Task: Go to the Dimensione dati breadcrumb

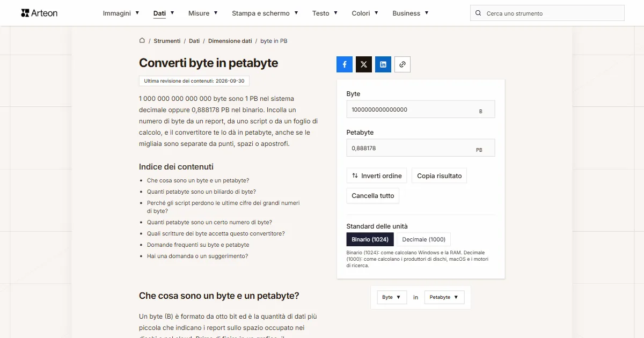Action: point(230,41)
